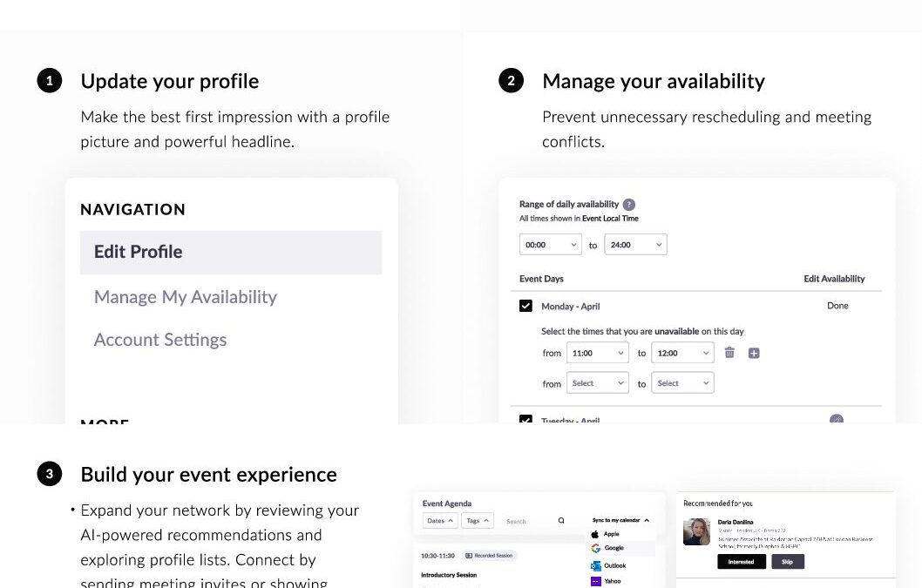Click Done for Monday availability
The image size is (922, 588).
pyautogui.click(x=837, y=306)
